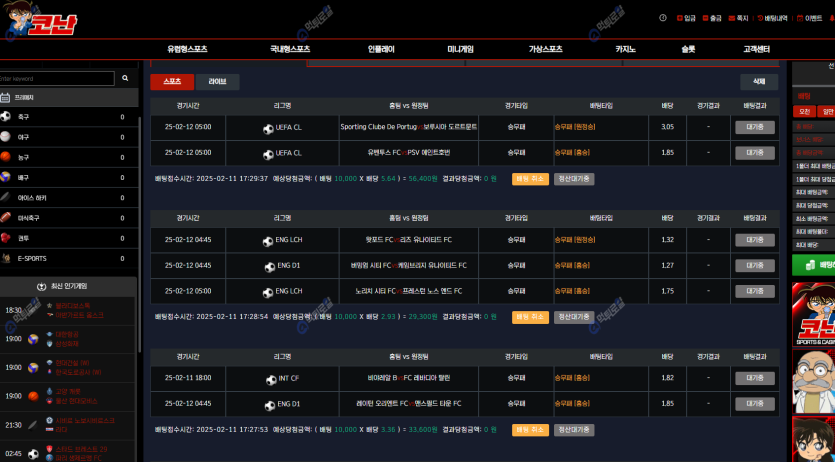Expand the 고객센터 menu
The width and height of the screenshot is (835, 462).
tap(756, 49)
